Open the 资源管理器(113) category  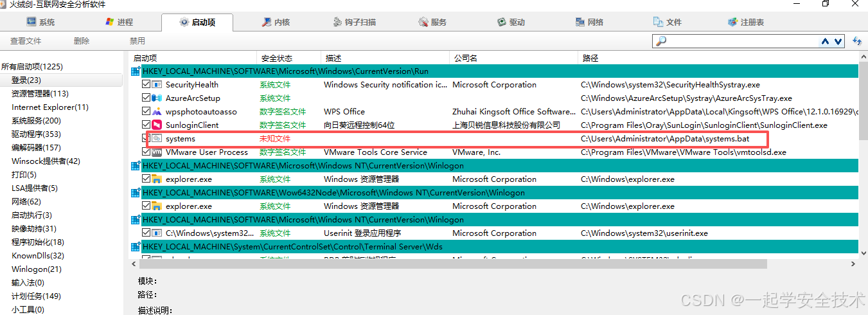[40, 94]
